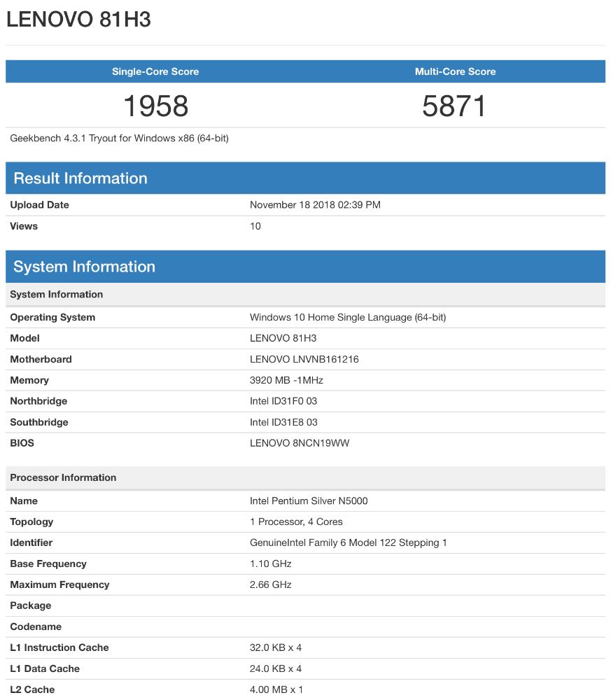Click the LENOVO 81H3 page title

click(78, 20)
